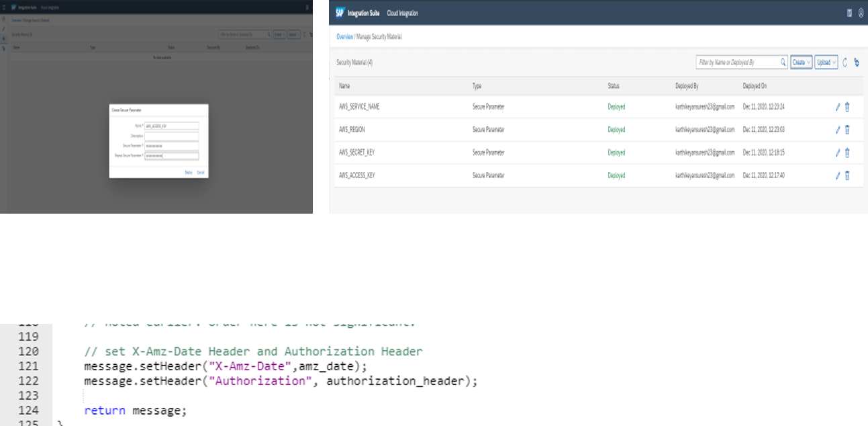This screenshot has height=426, width=868.
Task: Click the Deployed On column header
Action: [755, 86]
